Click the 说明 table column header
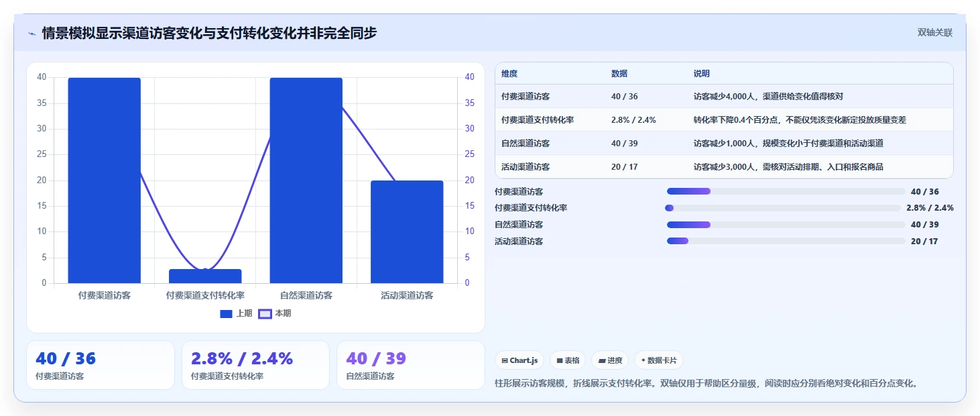 (702, 74)
